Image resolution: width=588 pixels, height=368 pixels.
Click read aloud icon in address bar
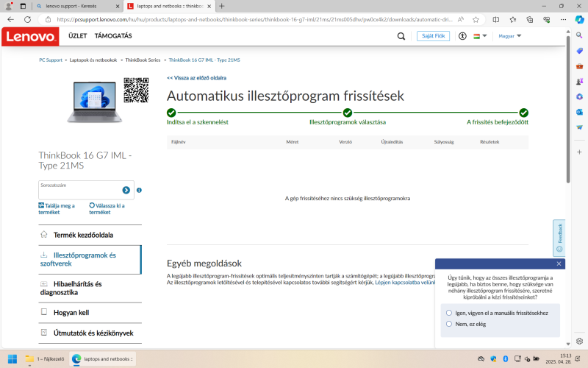pos(461,20)
